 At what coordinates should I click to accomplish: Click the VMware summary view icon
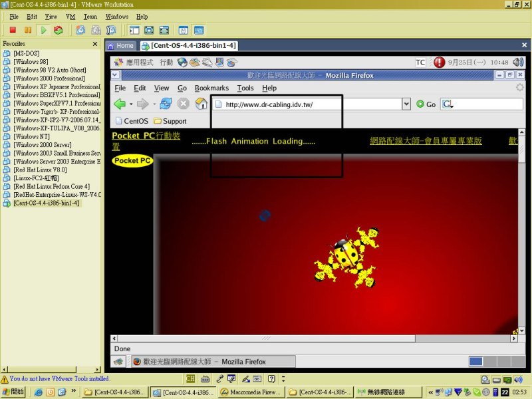184,30
